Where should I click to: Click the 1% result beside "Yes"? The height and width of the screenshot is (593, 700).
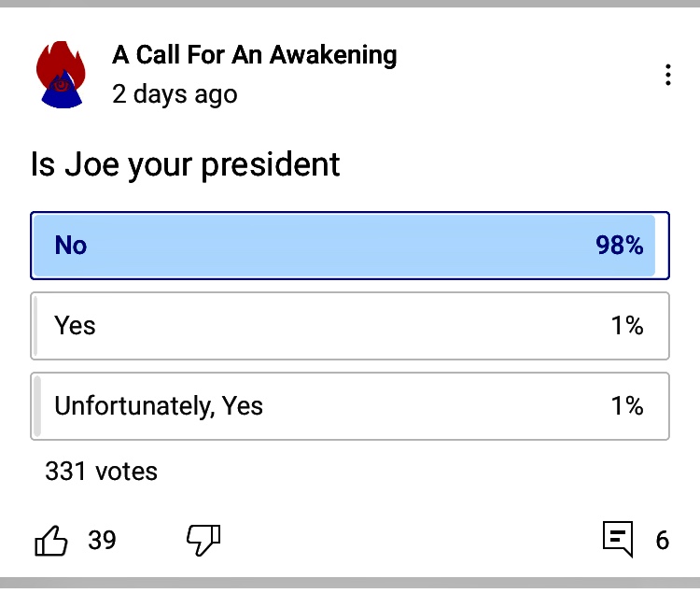pos(627,325)
